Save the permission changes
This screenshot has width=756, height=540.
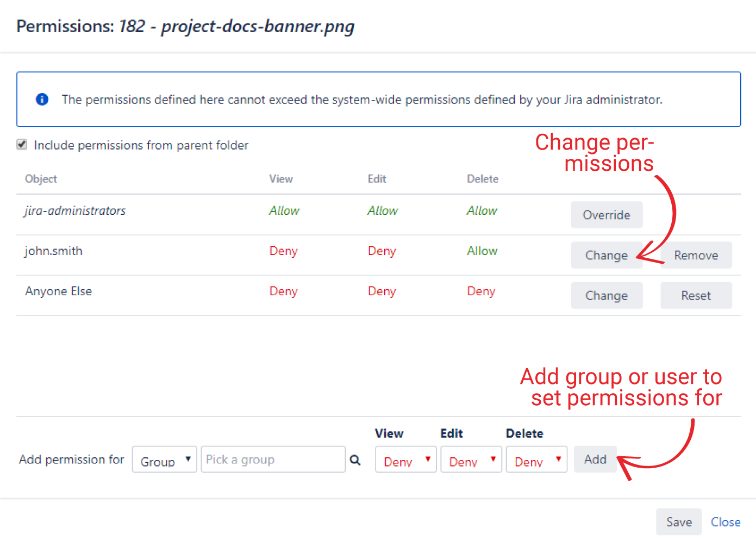[678, 522]
